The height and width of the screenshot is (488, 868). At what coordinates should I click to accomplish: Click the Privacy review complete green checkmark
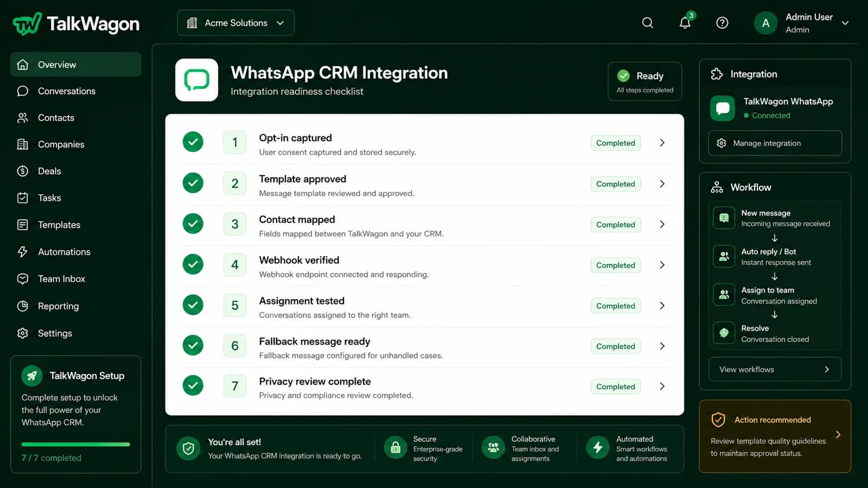click(x=193, y=385)
